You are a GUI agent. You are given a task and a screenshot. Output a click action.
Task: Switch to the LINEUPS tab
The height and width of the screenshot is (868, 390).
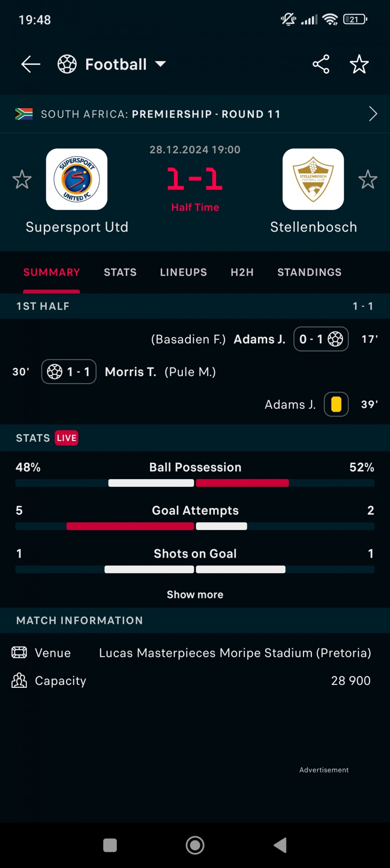pyautogui.click(x=184, y=272)
